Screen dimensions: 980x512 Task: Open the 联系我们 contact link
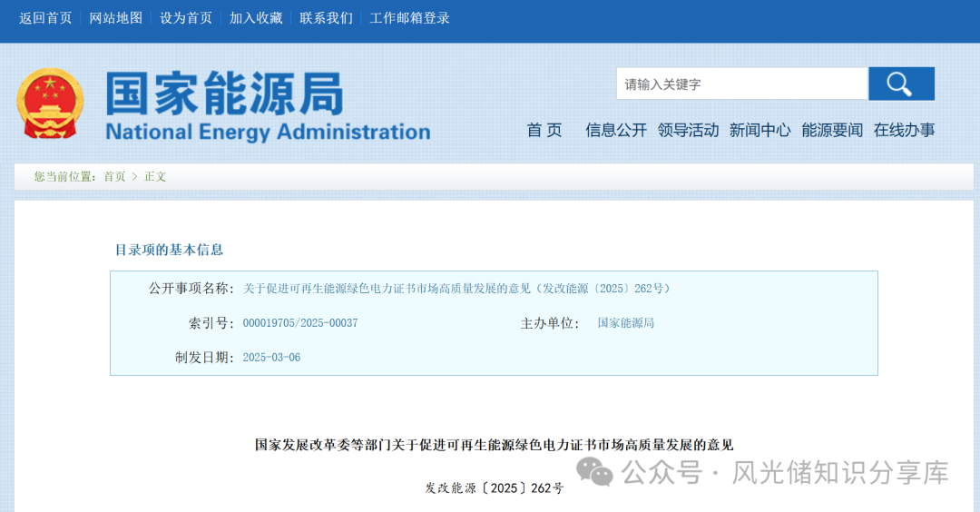pyautogui.click(x=326, y=18)
